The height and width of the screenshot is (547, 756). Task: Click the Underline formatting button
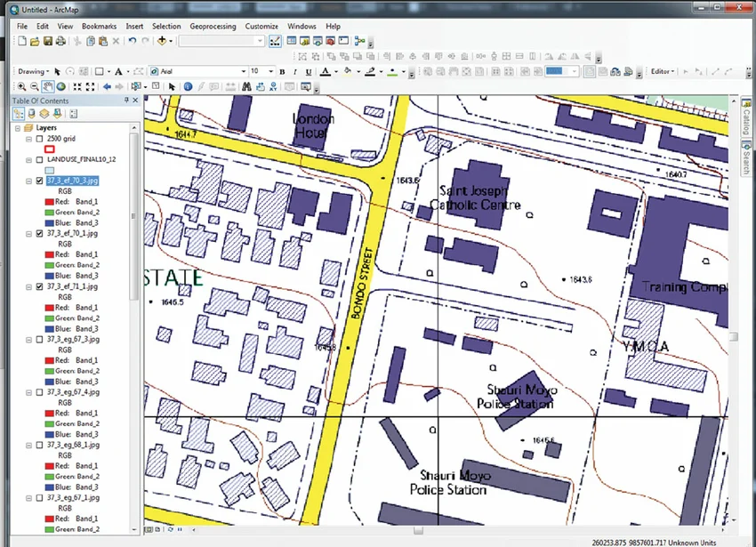click(x=309, y=72)
